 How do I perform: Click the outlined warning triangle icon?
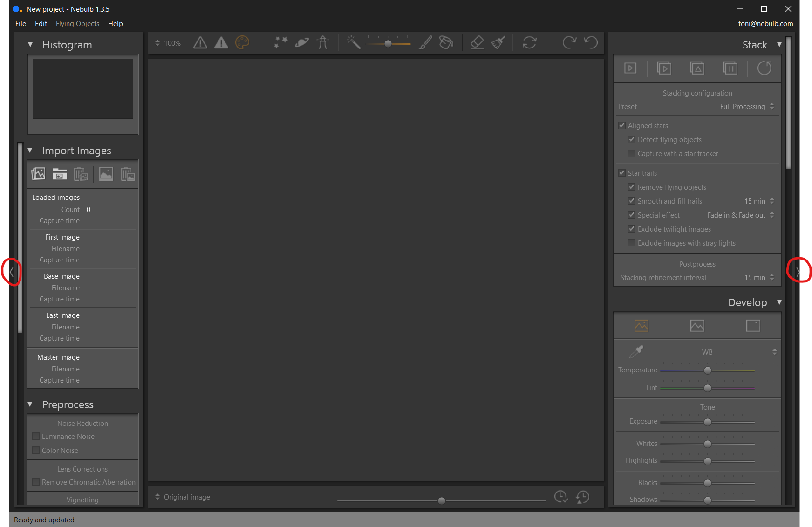[200, 43]
